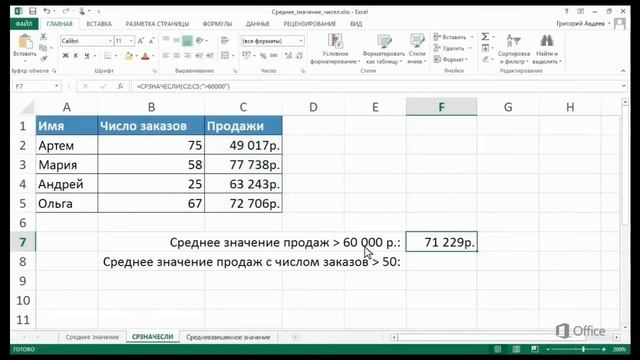Open Найти и выделить dropdown

point(547,49)
